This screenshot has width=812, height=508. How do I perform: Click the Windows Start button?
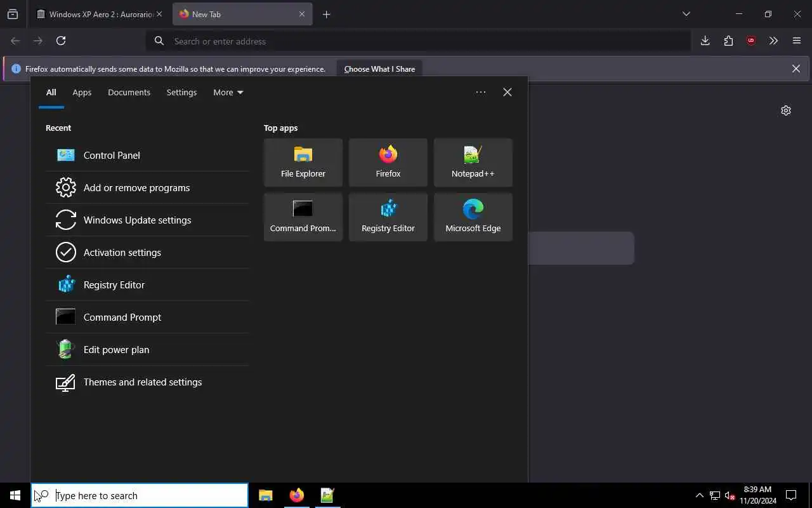tap(15, 495)
